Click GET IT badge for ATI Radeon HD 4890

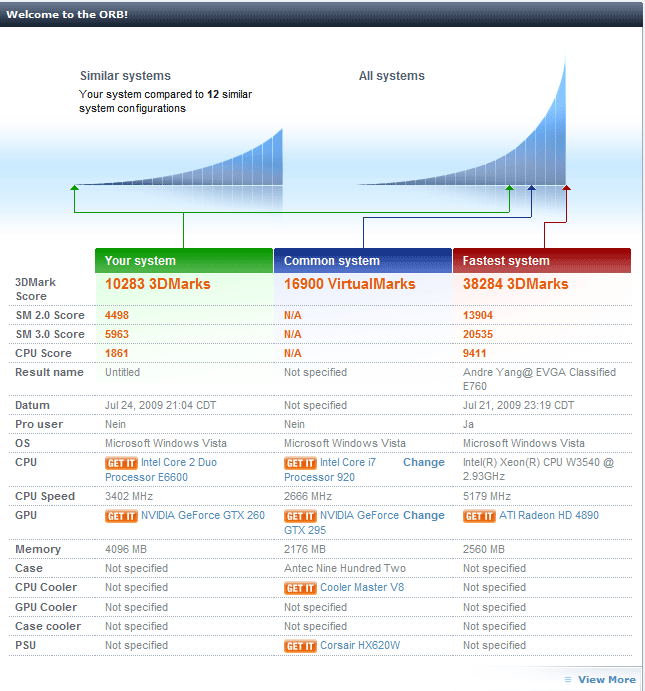pyautogui.click(x=479, y=516)
